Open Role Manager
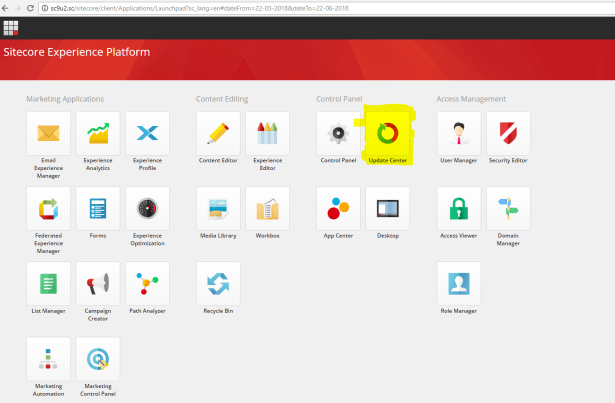Screen dimensions: 615x403 459,284
